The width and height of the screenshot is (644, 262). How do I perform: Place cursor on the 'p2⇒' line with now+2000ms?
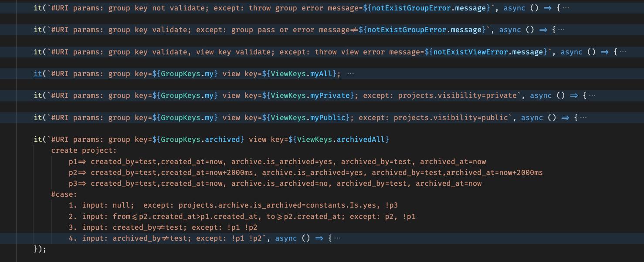point(306,172)
